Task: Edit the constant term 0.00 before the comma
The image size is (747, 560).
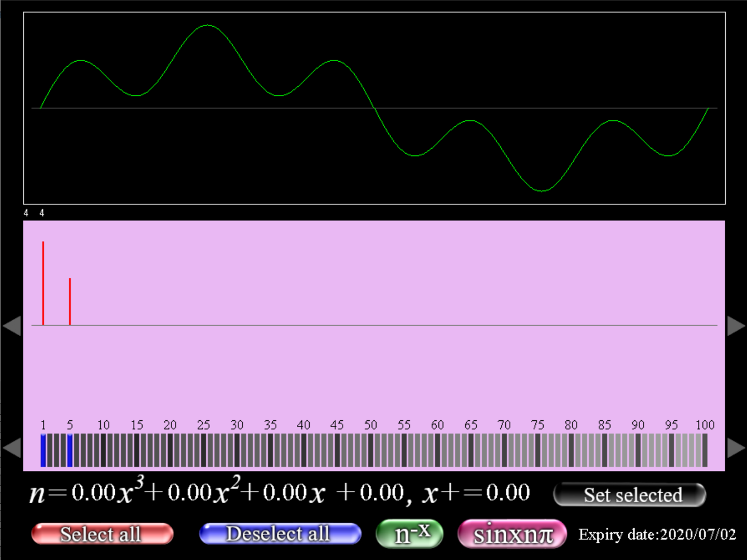Action: (382, 493)
